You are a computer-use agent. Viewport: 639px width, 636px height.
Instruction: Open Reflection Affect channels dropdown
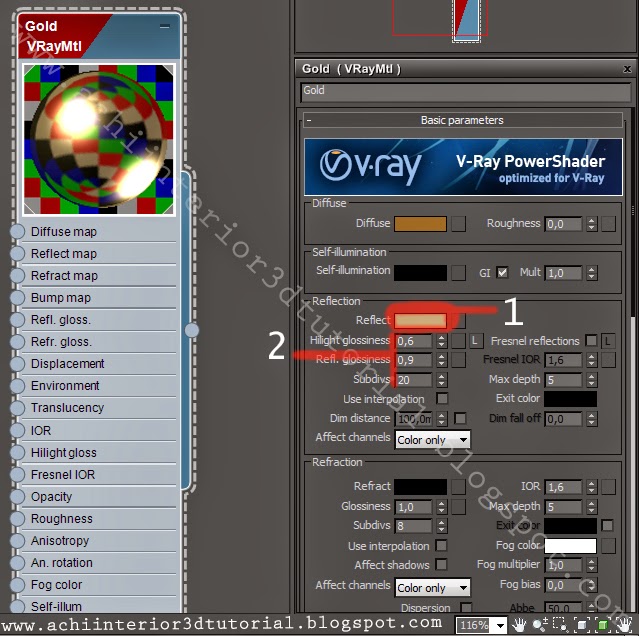pyautogui.click(x=432, y=439)
